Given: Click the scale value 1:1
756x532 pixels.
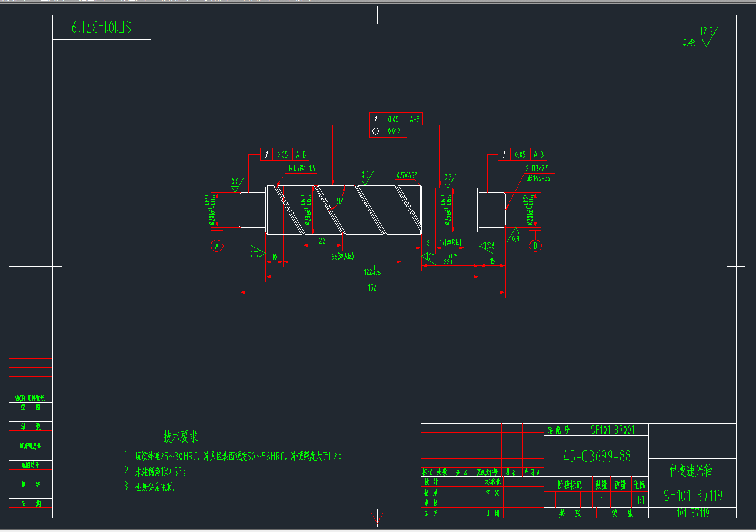Looking at the screenshot, I should click(641, 500).
